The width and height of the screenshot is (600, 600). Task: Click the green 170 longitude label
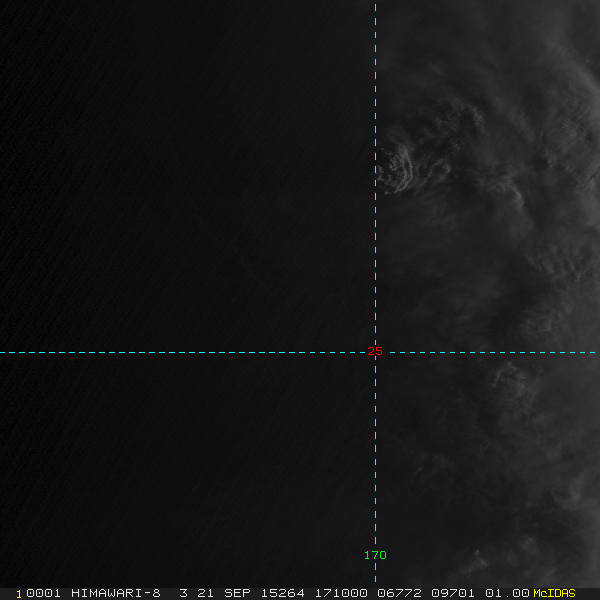pyautogui.click(x=375, y=555)
